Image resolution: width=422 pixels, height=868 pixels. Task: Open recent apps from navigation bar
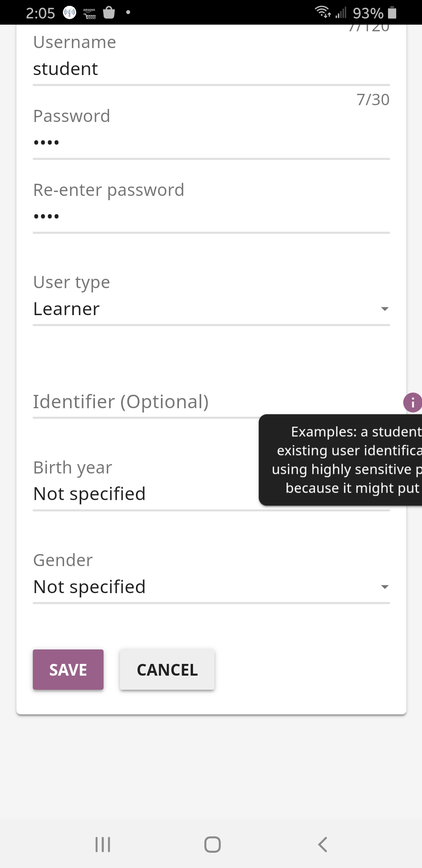tap(102, 843)
